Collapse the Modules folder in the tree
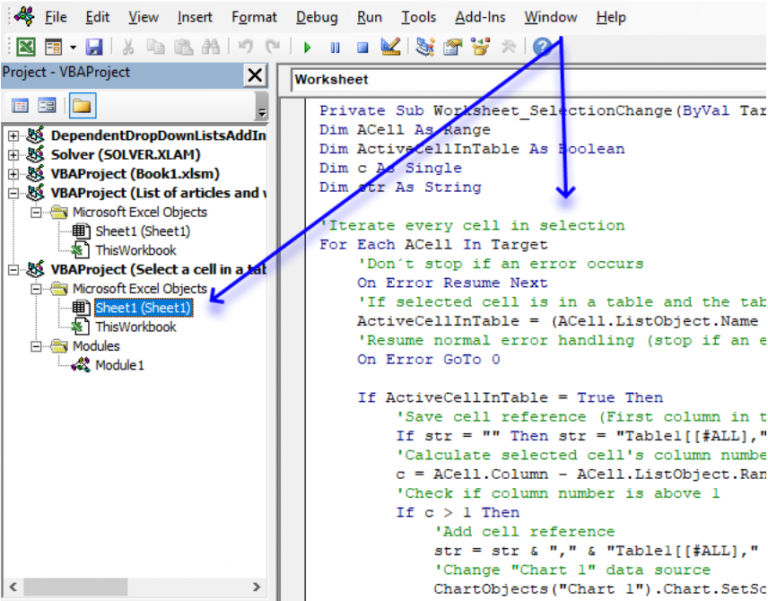Screen dimensions: 768x601 tap(37, 346)
